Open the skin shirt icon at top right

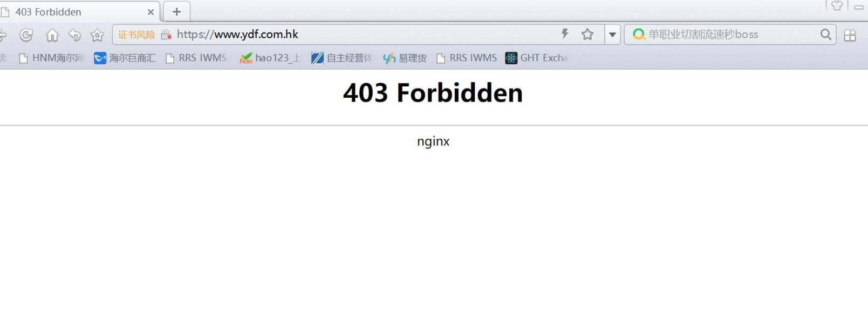(837, 6)
